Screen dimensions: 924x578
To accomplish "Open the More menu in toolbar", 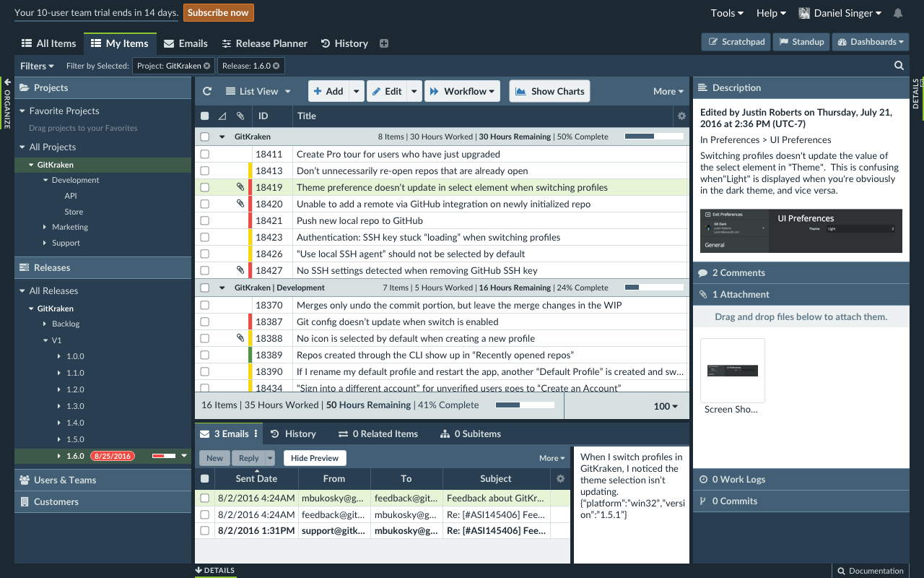I will pos(668,91).
